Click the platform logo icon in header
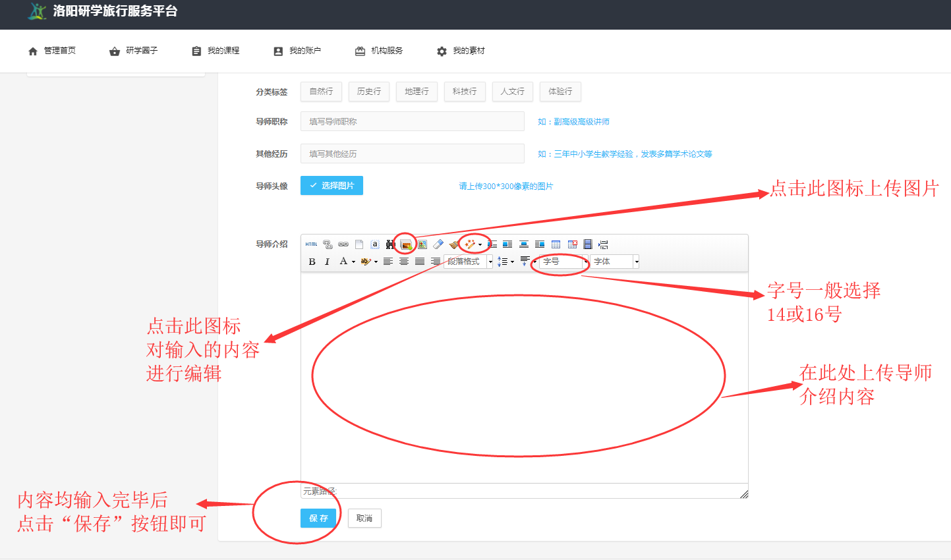This screenshot has width=951, height=560. [x=38, y=11]
